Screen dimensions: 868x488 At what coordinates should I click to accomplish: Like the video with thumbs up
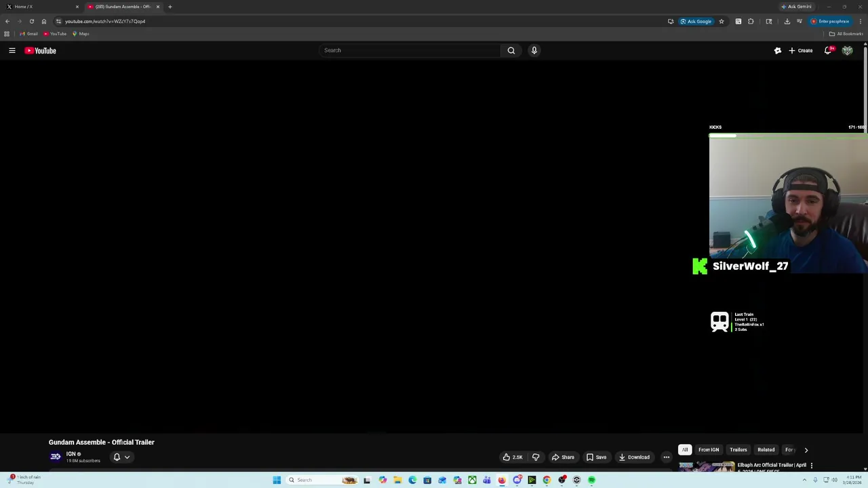pyautogui.click(x=513, y=457)
